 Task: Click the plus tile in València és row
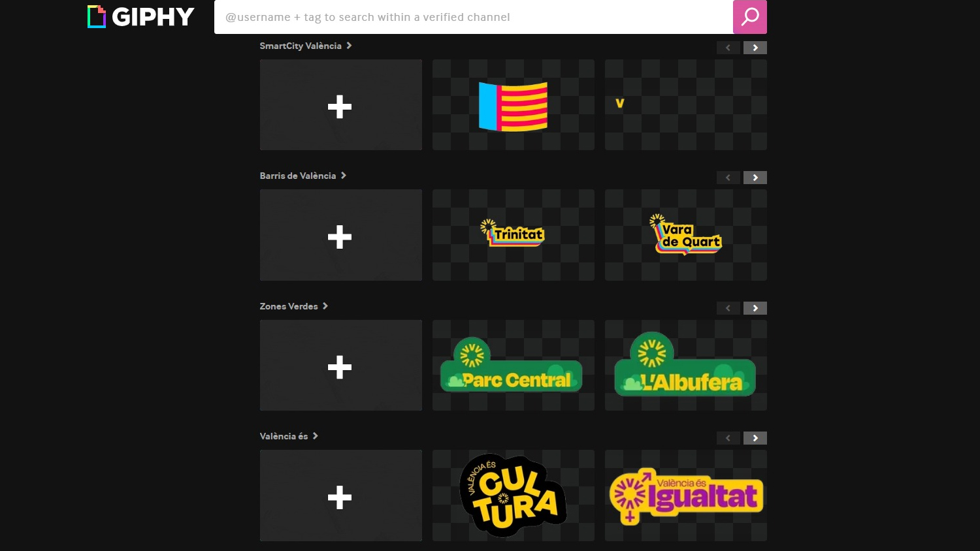pyautogui.click(x=341, y=496)
